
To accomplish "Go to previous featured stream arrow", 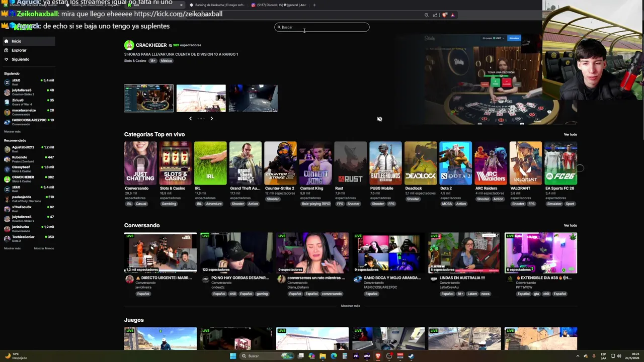I will pyautogui.click(x=190, y=119).
